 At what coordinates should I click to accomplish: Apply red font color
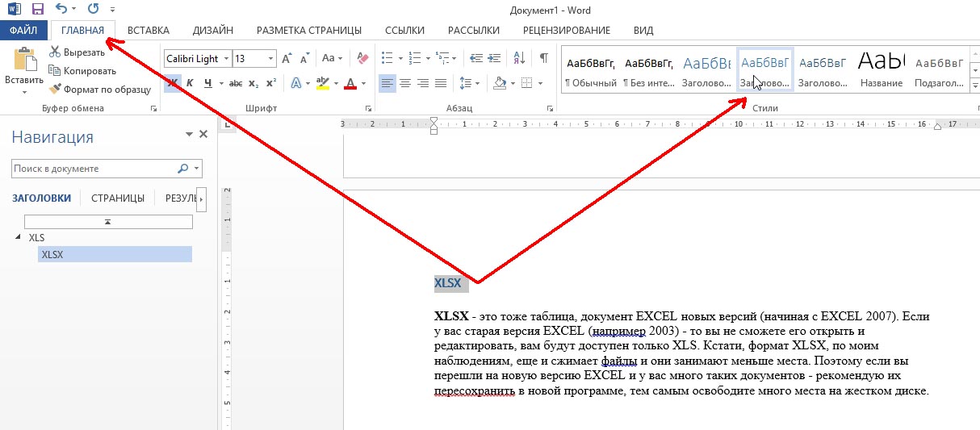[350, 83]
